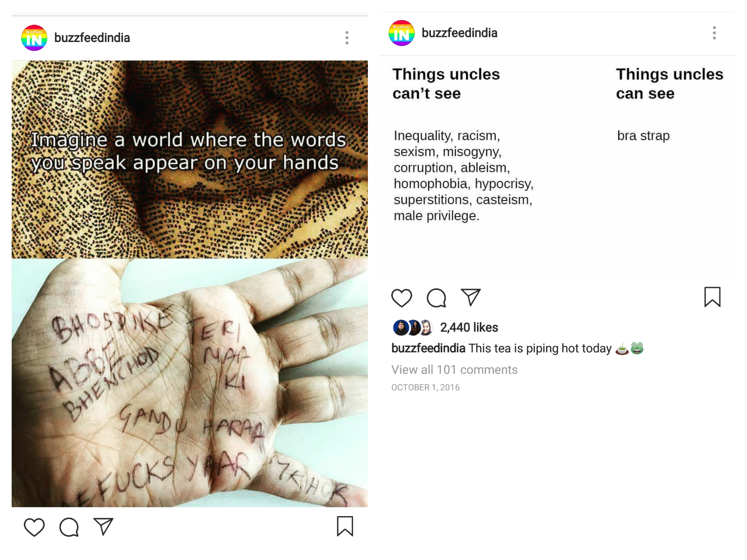747x560 pixels.
Task: Open the 2,440 likes list
Action: pyautogui.click(x=469, y=328)
